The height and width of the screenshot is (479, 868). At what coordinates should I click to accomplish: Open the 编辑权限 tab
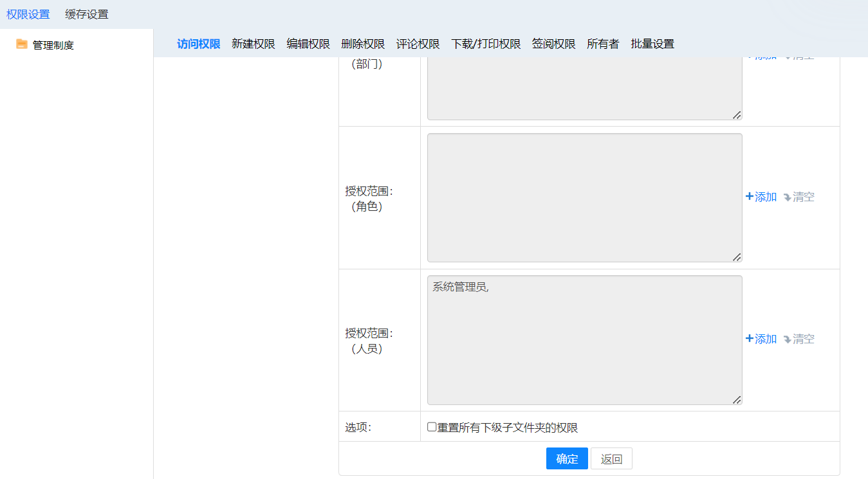pos(308,44)
